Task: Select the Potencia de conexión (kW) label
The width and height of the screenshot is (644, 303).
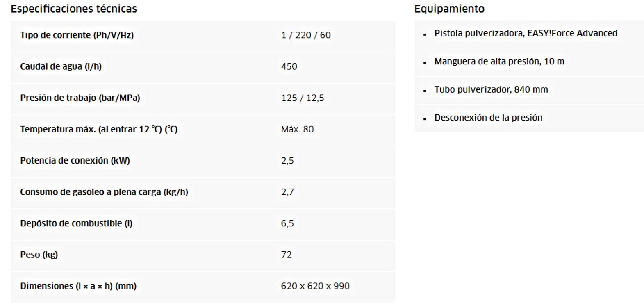Action: (75, 161)
